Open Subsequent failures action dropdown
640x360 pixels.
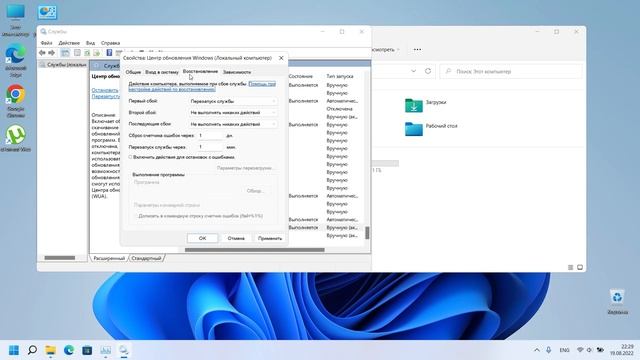(x=233, y=124)
